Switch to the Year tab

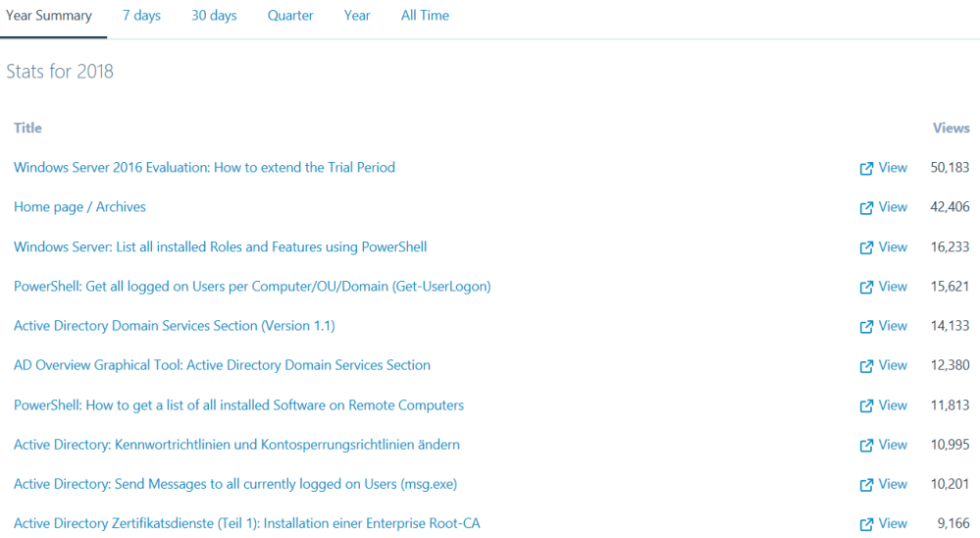point(357,16)
